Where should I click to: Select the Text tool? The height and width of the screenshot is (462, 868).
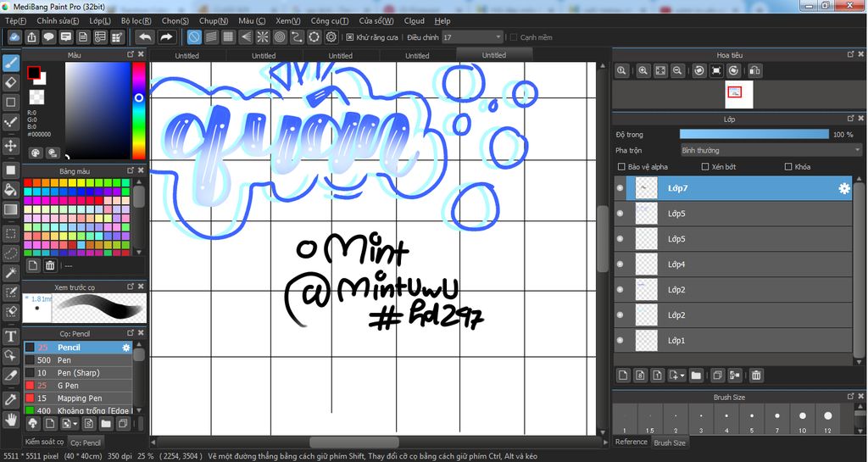[x=11, y=337]
